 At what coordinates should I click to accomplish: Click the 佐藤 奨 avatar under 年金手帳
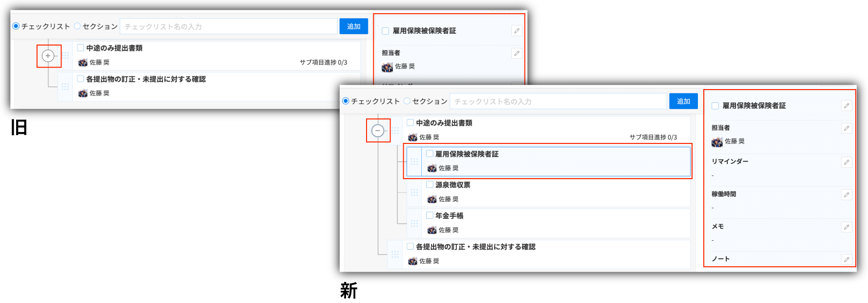432,230
